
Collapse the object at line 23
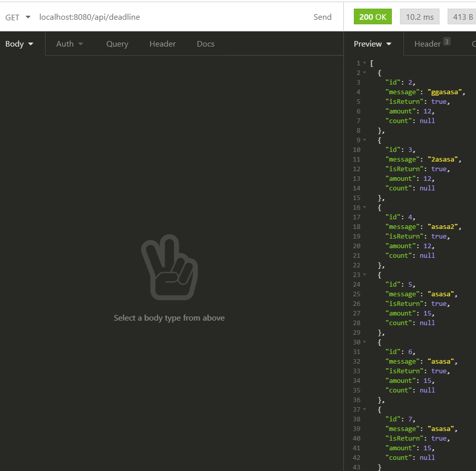tap(364, 274)
